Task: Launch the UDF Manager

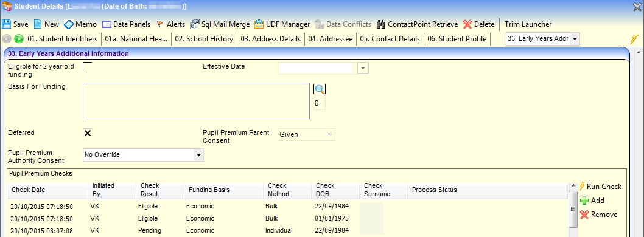Action: 282,24
